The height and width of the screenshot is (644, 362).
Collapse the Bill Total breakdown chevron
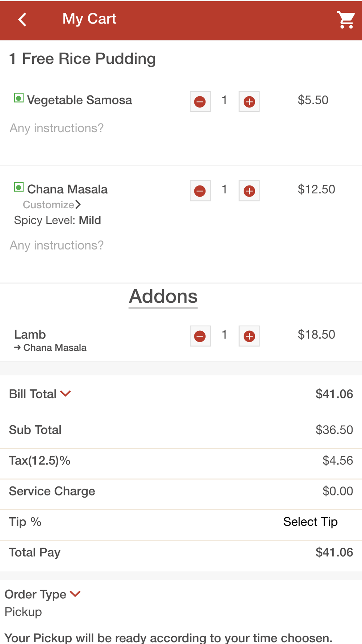coord(66,393)
